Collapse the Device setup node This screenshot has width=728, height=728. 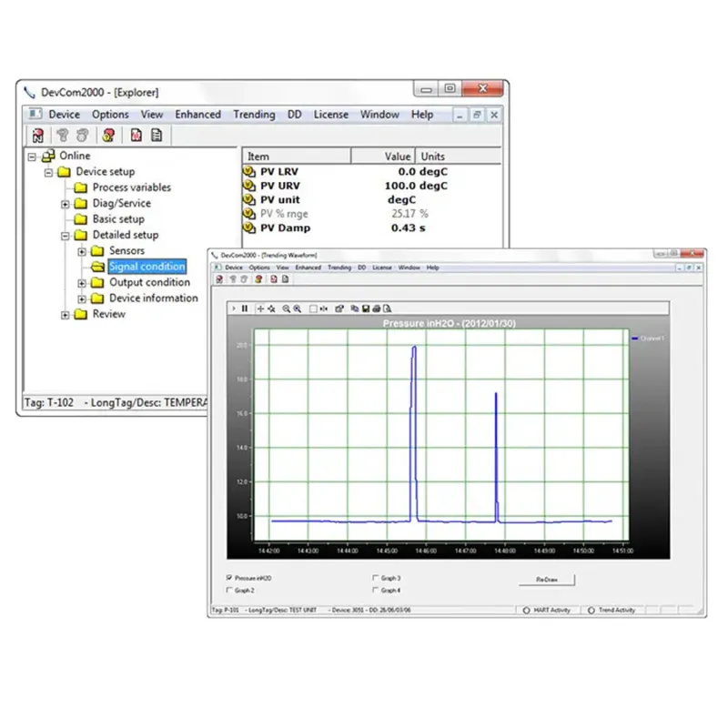pos(48,173)
